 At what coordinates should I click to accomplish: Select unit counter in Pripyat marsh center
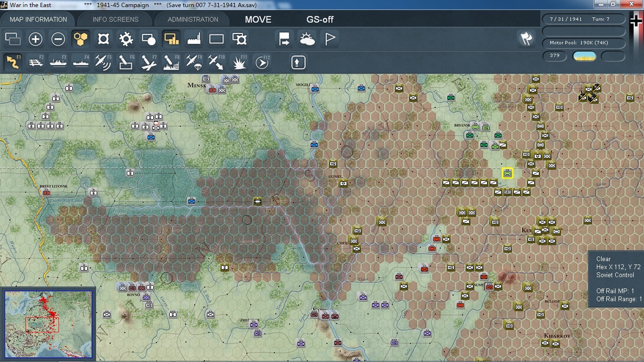pyautogui.click(x=257, y=201)
